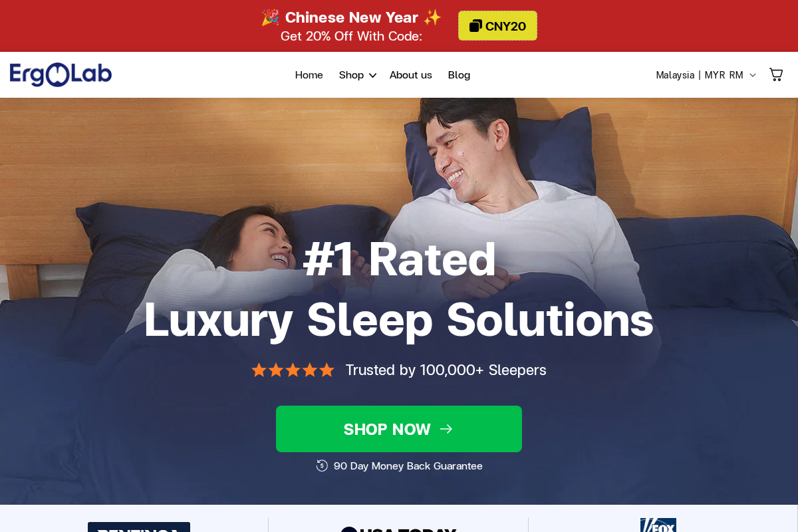Open the Malaysia | MYR RM currency selector
The height and width of the screenshot is (532, 798).
click(x=706, y=75)
